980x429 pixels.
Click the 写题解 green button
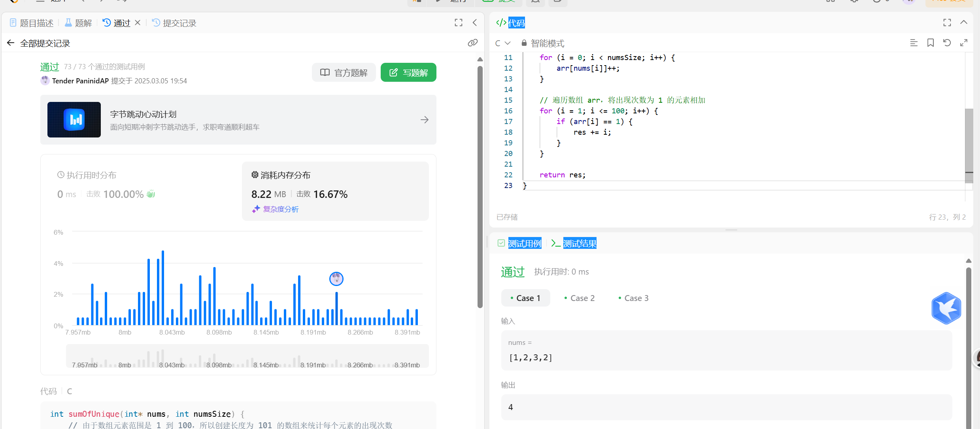pyautogui.click(x=408, y=73)
